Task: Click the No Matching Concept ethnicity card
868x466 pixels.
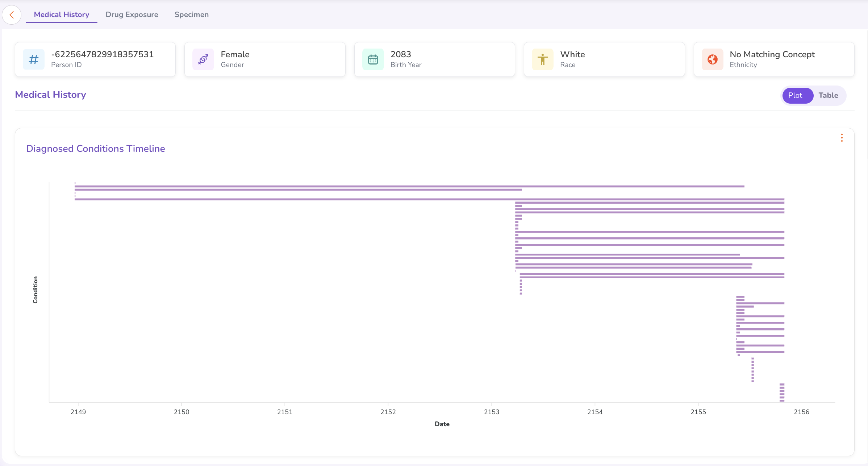Action: (x=774, y=59)
